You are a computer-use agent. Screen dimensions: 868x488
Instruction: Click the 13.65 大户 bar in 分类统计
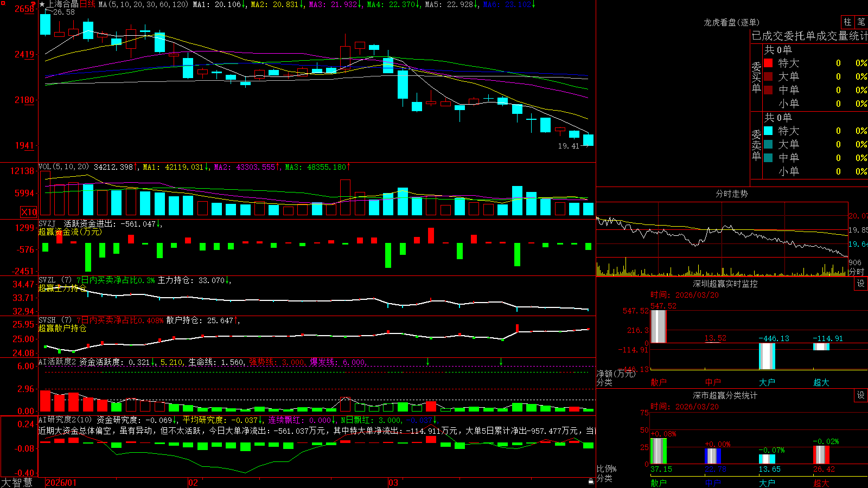click(x=767, y=459)
